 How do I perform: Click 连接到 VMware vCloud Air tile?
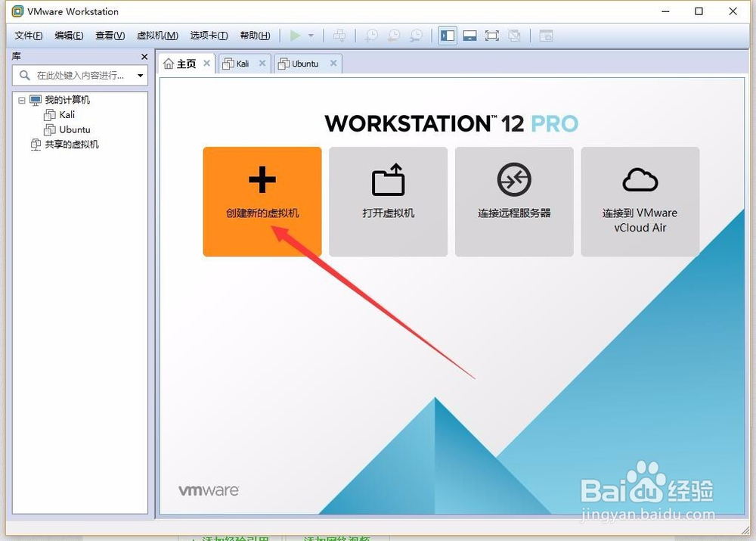click(640, 202)
